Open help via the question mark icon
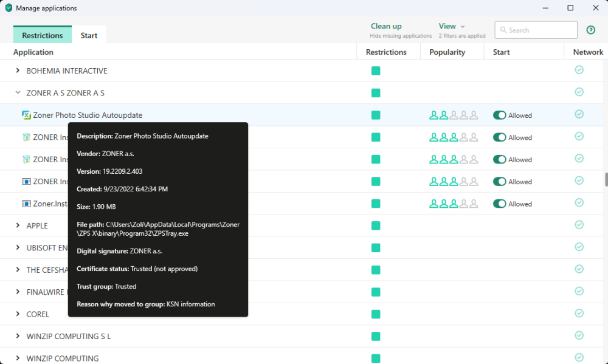Viewport: 608px width, 364px height. [x=590, y=30]
